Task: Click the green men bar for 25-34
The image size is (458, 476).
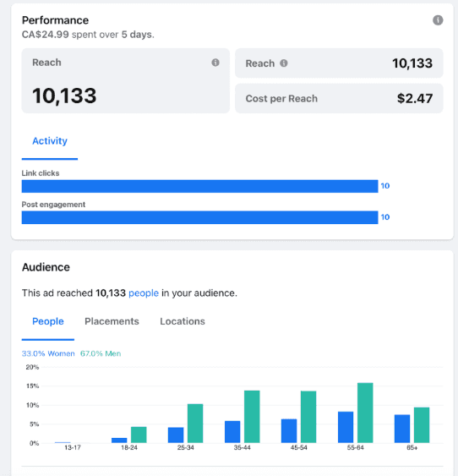Action: (195, 424)
